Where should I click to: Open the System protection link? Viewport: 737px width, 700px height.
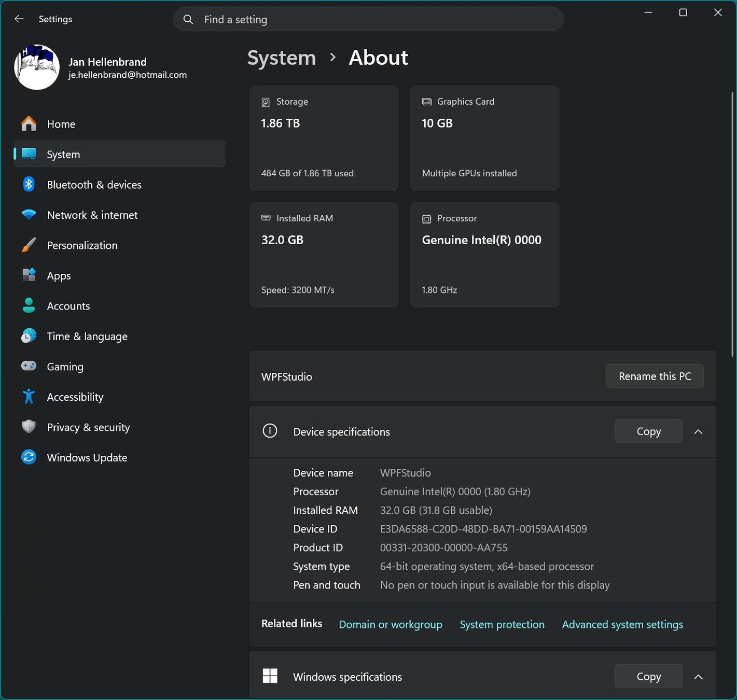click(502, 624)
